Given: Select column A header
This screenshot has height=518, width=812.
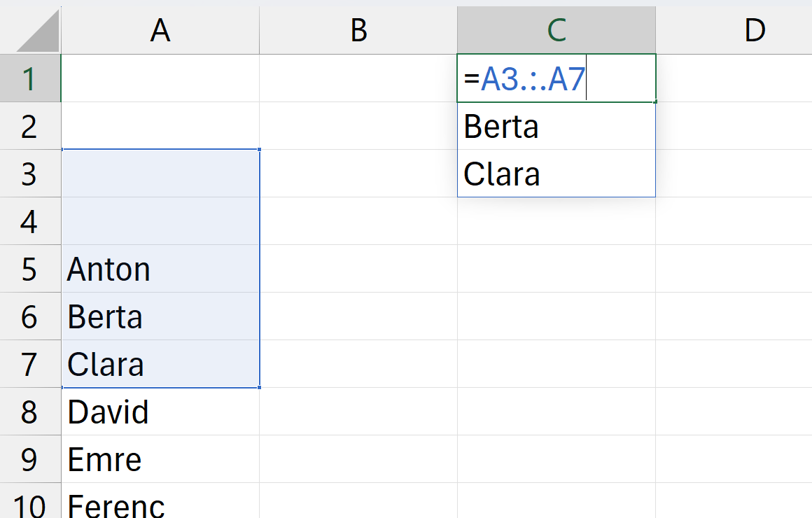Looking at the screenshot, I should pyautogui.click(x=160, y=30).
